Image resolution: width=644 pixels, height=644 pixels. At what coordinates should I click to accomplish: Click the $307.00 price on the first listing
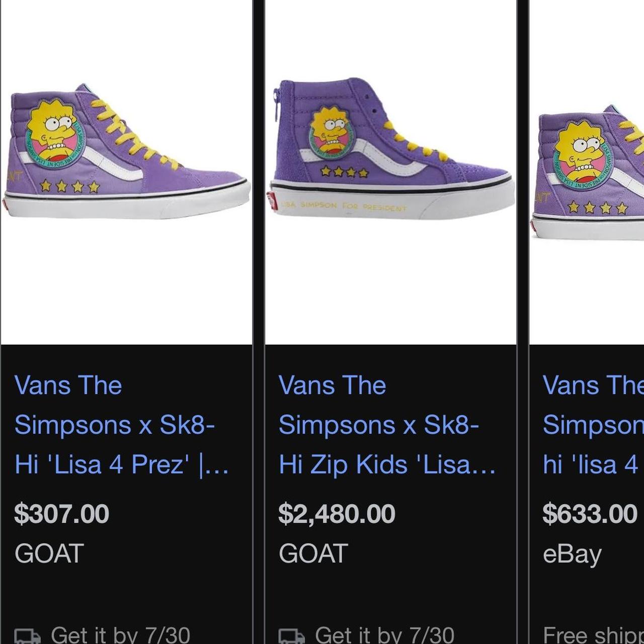[x=61, y=514]
